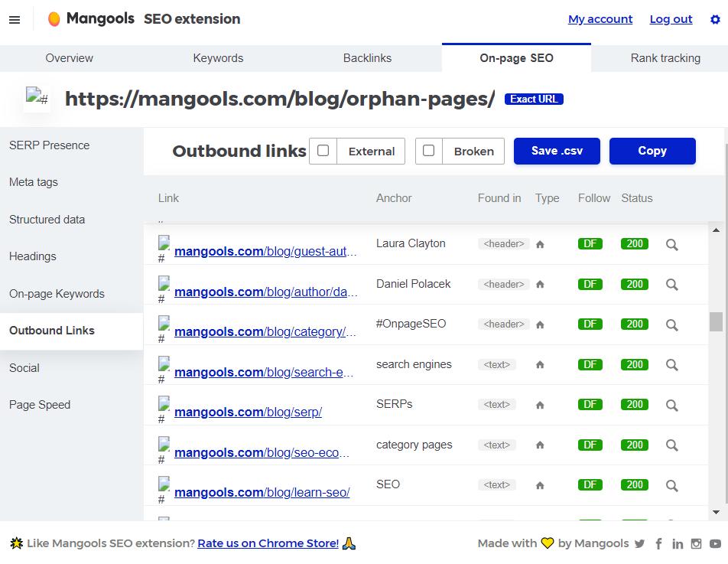Click scroll-down arrow of links list

click(x=716, y=512)
